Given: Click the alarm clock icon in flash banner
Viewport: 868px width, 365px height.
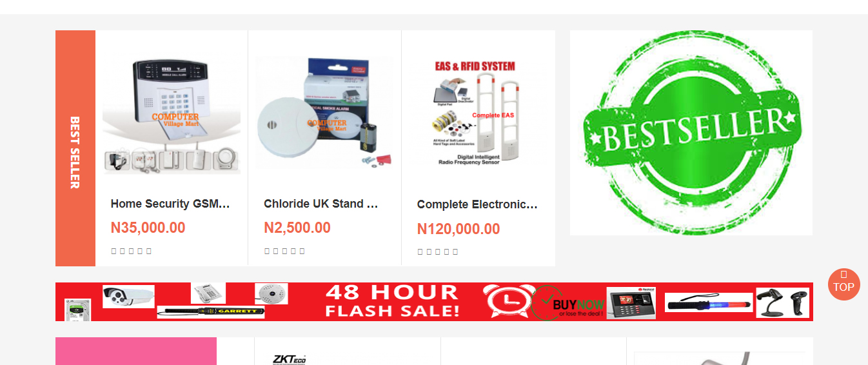Looking at the screenshot, I should 508,301.
